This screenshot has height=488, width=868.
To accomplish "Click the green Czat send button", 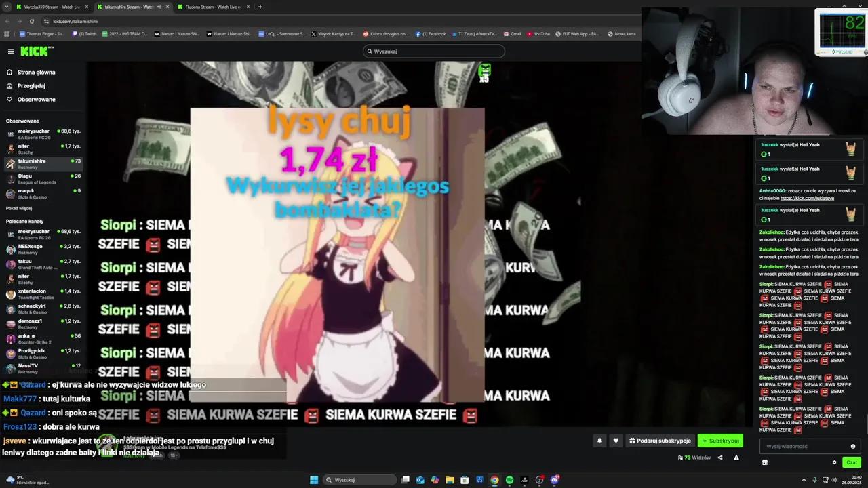I will coord(852,462).
